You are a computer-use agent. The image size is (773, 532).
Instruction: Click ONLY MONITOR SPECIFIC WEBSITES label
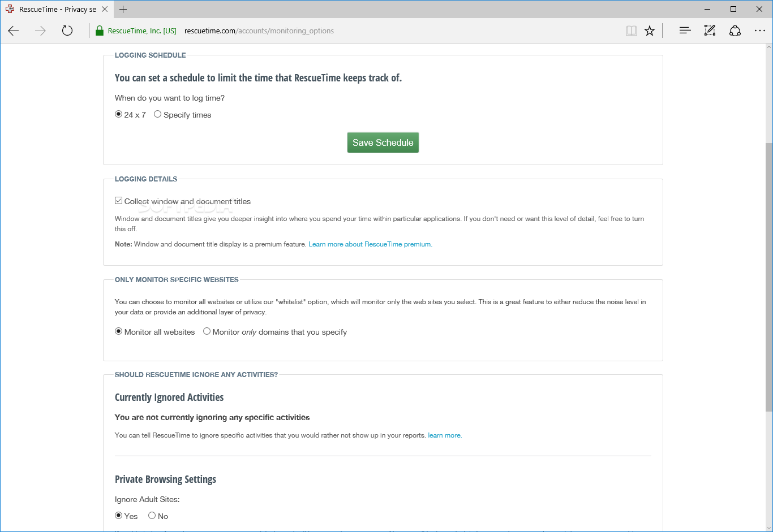click(177, 280)
